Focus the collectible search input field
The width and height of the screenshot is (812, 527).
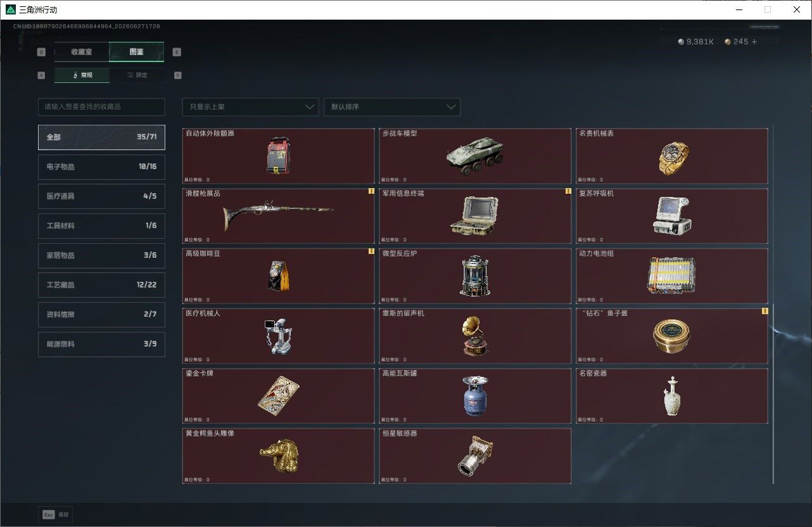101,107
